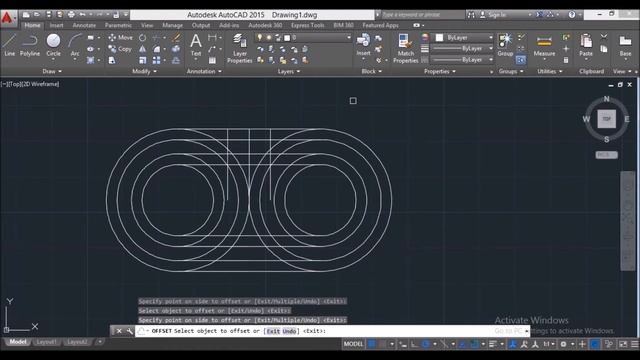The width and height of the screenshot is (640, 360).
Task: Click the search keyword input field
Action: coord(422,15)
